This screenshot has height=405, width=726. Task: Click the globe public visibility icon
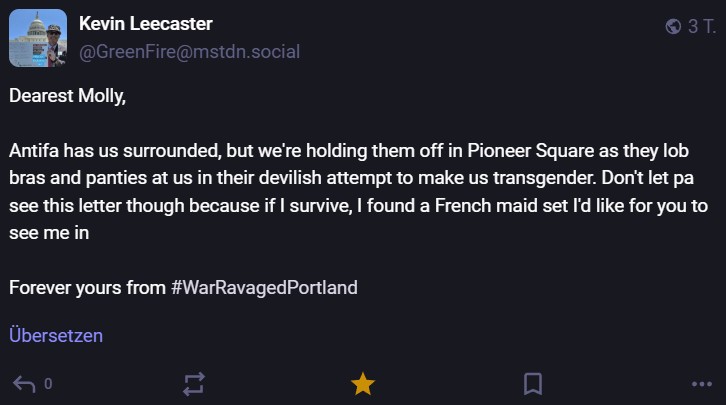[673, 26]
